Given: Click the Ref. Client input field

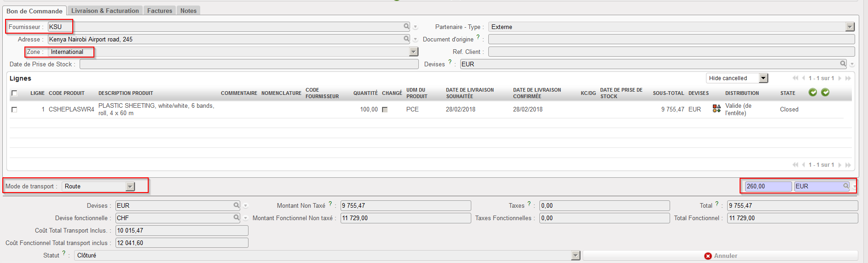Looking at the screenshot, I should pos(671,52).
